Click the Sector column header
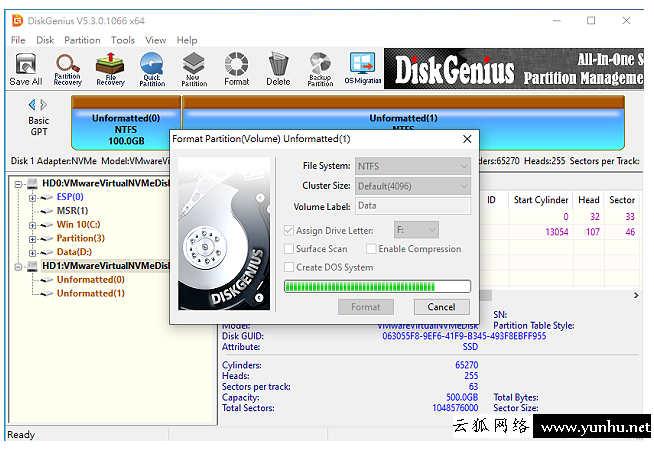The image size is (654, 449). point(622,200)
